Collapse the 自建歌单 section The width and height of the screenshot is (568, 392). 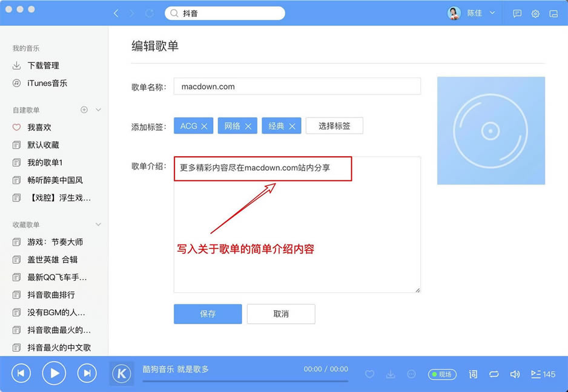pyautogui.click(x=99, y=110)
